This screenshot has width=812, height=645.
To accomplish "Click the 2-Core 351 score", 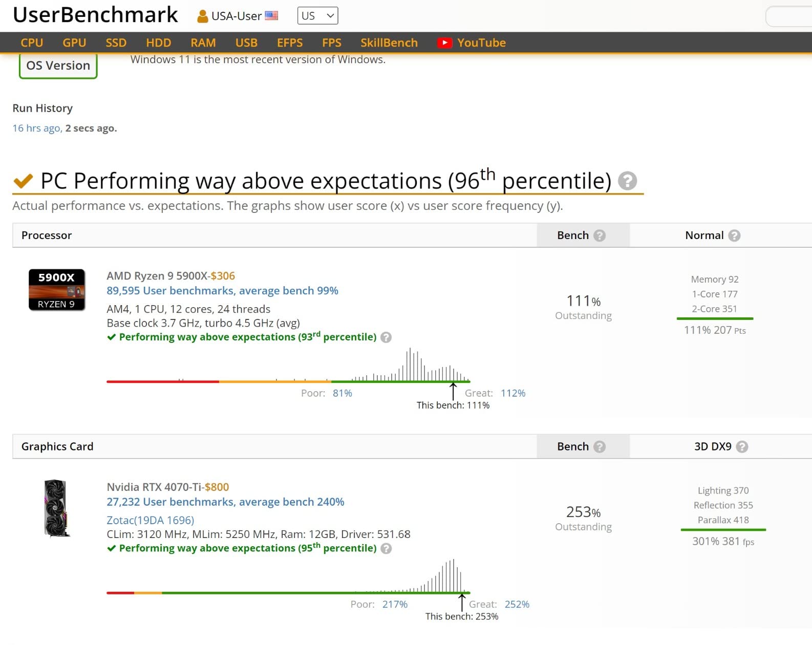I will (x=715, y=309).
